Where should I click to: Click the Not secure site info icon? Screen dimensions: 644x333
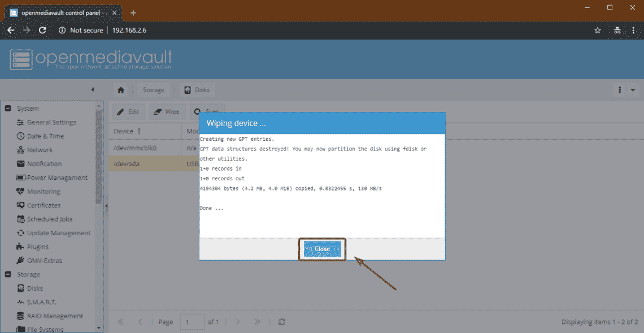click(63, 30)
